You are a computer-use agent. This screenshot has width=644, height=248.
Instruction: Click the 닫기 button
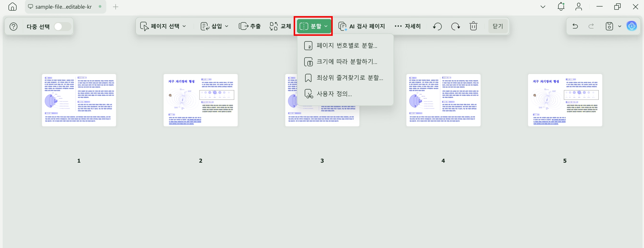click(x=498, y=26)
